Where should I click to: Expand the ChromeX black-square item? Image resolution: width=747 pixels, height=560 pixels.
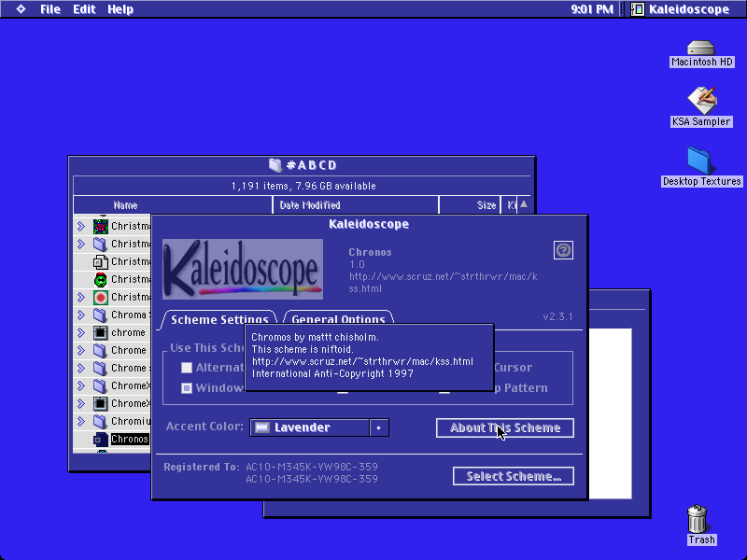click(x=81, y=404)
